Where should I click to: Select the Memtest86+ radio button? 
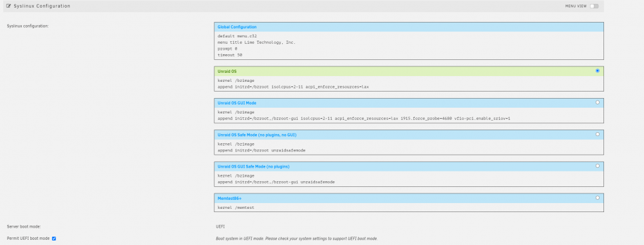pyautogui.click(x=597, y=197)
